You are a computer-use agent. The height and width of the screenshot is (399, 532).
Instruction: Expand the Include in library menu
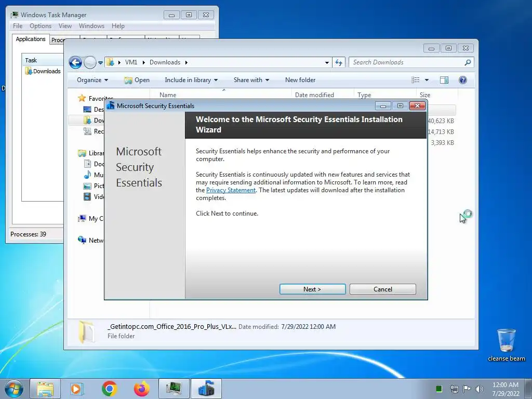click(x=191, y=80)
